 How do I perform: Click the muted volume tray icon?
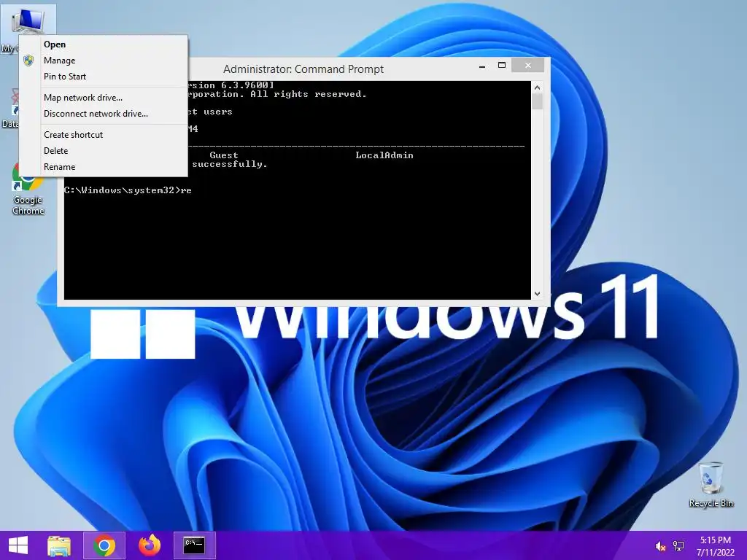click(x=660, y=546)
